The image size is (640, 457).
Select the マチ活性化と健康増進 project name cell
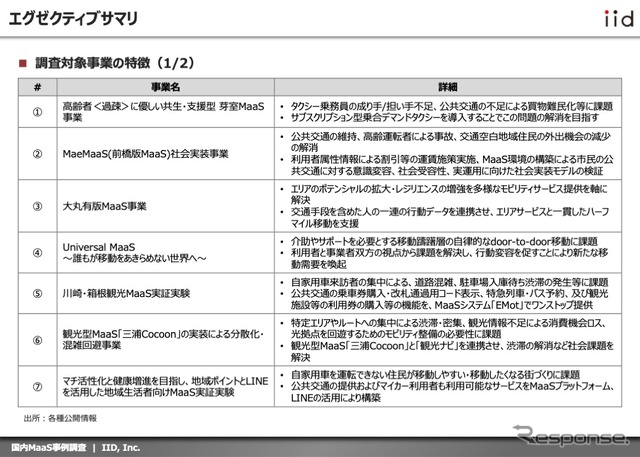tap(165, 386)
